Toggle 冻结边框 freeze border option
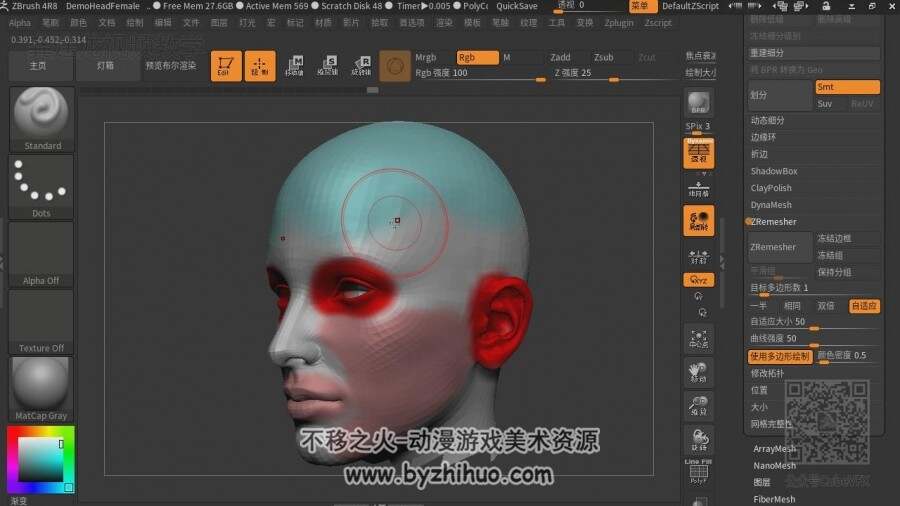The image size is (900, 506). coord(847,239)
